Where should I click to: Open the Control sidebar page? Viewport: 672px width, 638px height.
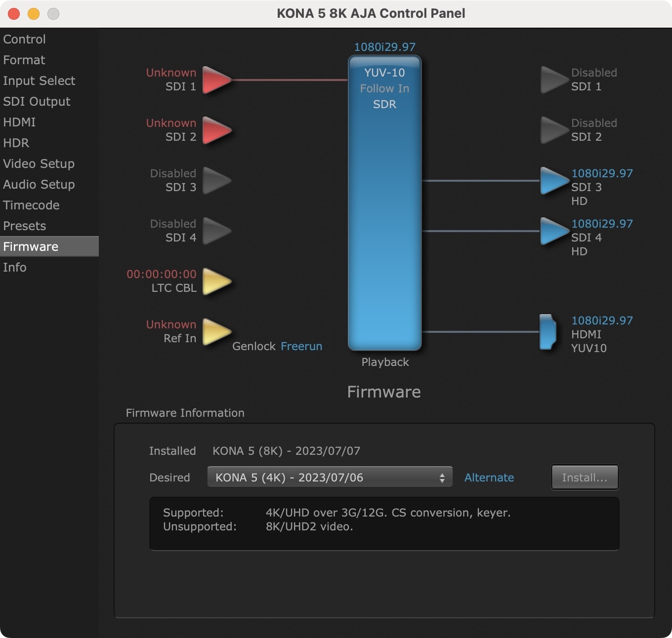49,39
